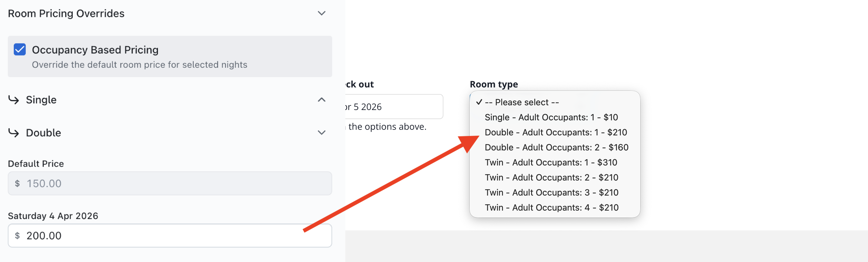Select Twin - Adult Occupants: 3 option
Image resolution: width=868 pixels, height=262 pixels.
coord(551,192)
